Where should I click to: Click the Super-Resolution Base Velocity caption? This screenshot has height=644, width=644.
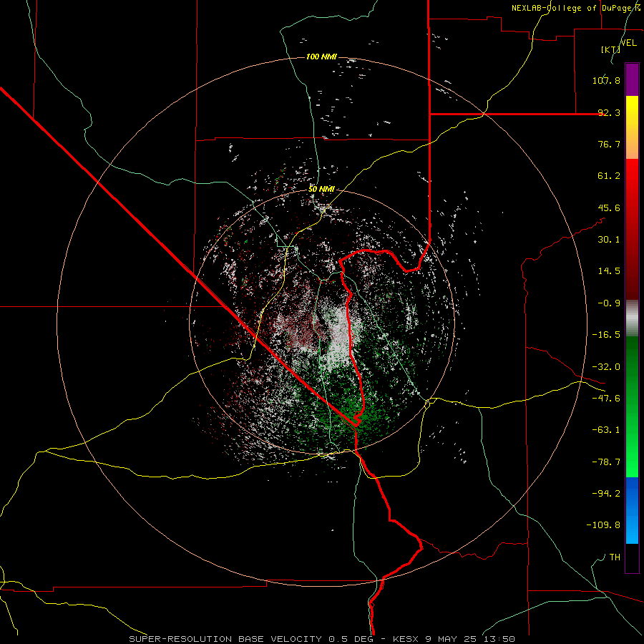click(x=321, y=639)
